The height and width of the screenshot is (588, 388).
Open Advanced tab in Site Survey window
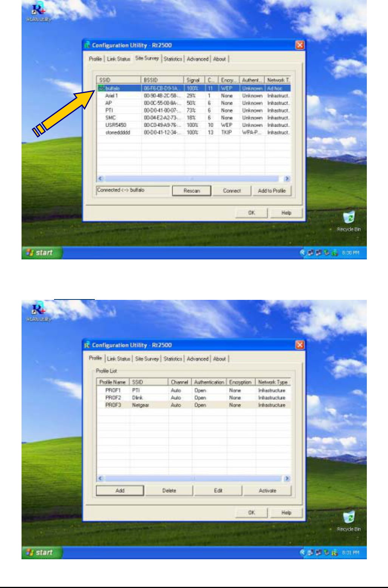[198, 59]
